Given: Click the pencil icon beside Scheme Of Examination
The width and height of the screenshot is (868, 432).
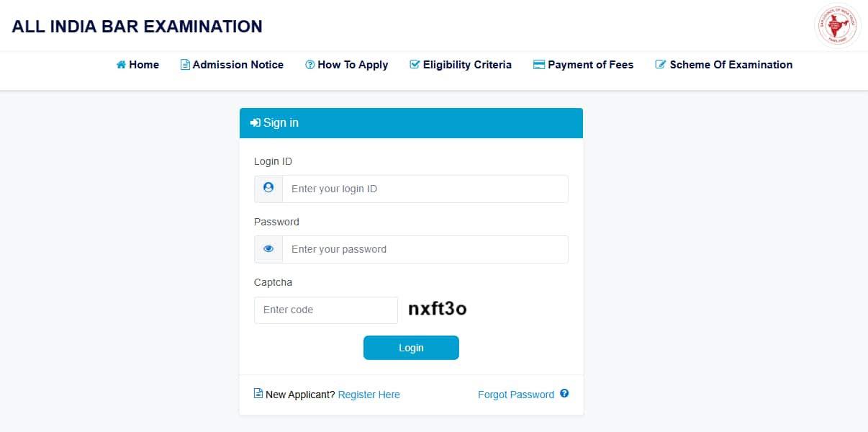Looking at the screenshot, I should click(660, 64).
